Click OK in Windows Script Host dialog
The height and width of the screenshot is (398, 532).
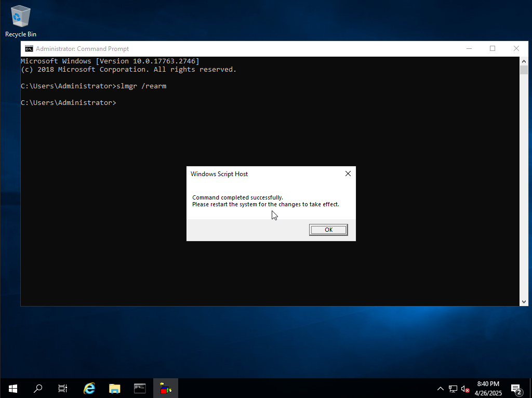point(328,230)
